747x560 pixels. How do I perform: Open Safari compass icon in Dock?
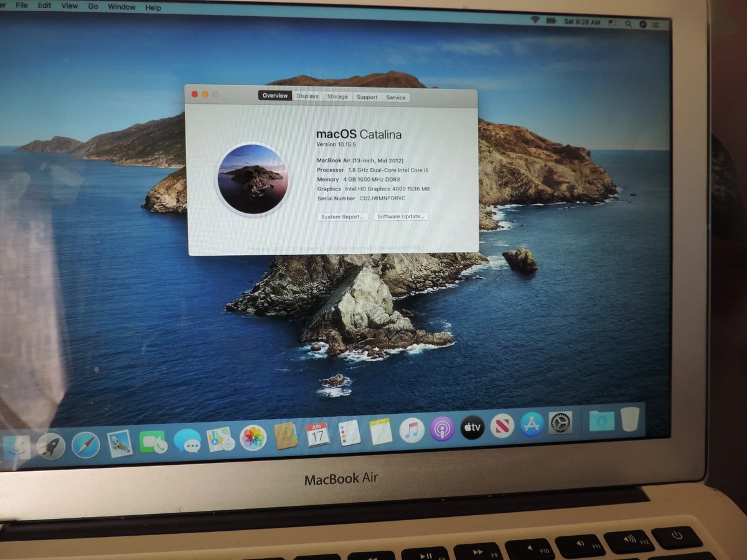pyautogui.click(x=85, y=445)
